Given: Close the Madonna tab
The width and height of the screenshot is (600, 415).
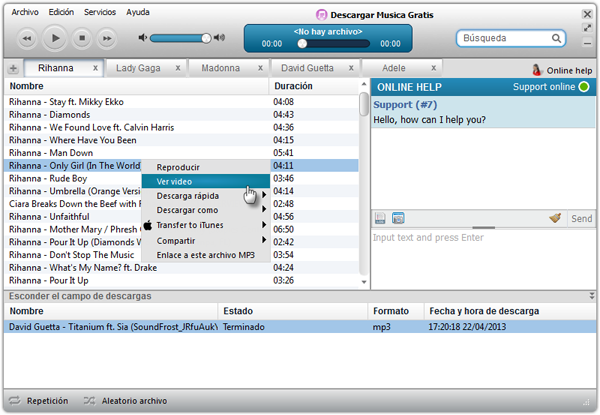Looking at the screenshot, I should point(260,68).
